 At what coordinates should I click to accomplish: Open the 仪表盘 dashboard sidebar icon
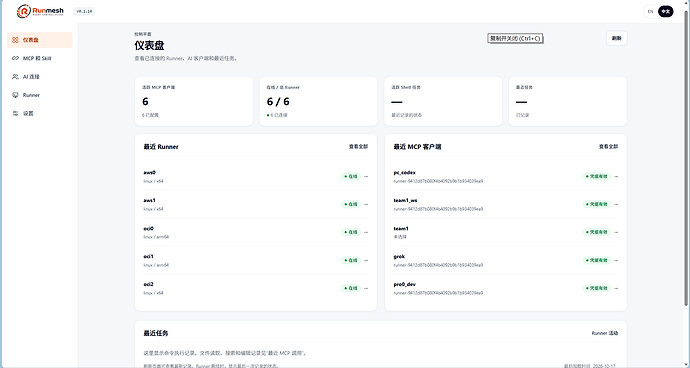click(x=15, y=40)
